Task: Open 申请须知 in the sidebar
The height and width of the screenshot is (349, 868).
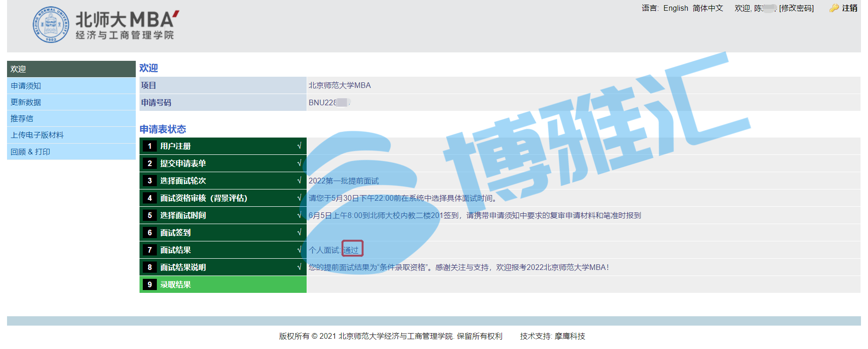Action: [x=71, y=86]
